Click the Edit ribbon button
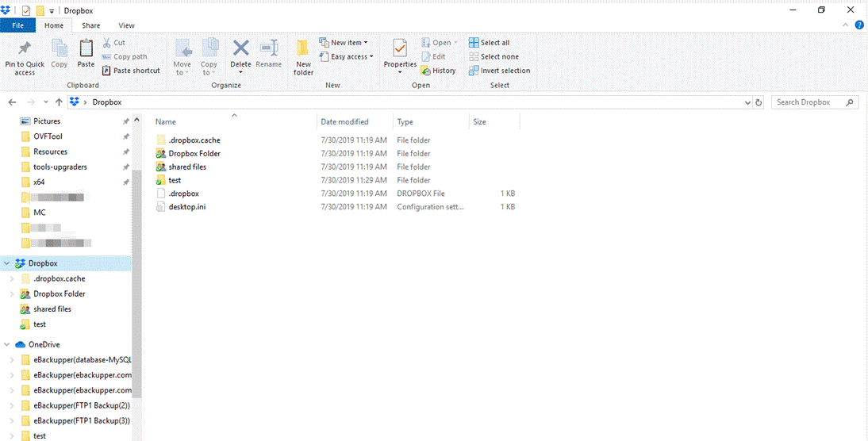868x441 pixels. click(433, 56)
